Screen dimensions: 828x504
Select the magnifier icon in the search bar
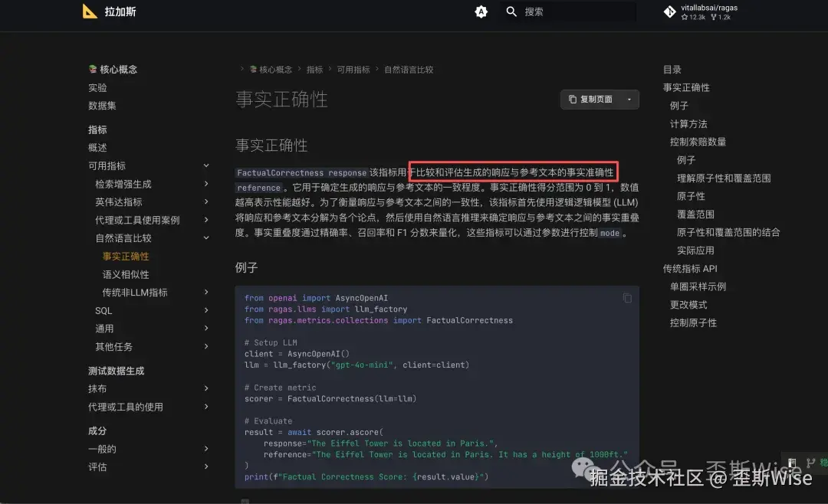(x=511, y=11)
